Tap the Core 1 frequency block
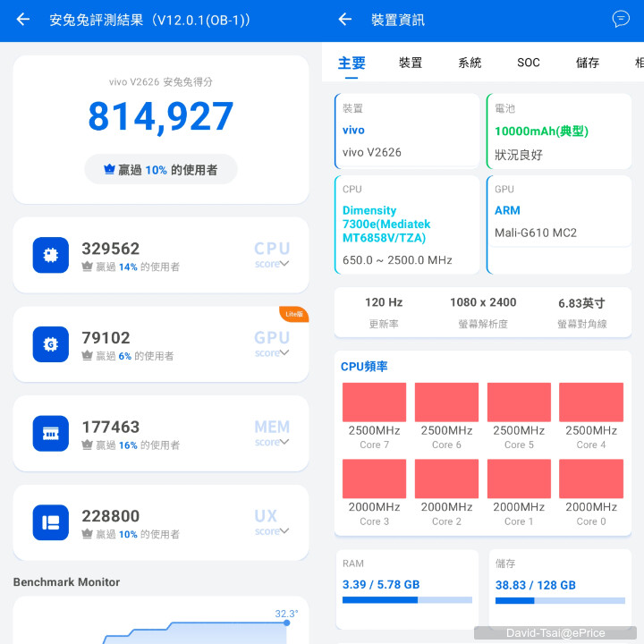Viewport: 644px width, 644px height. click(519, 479)
